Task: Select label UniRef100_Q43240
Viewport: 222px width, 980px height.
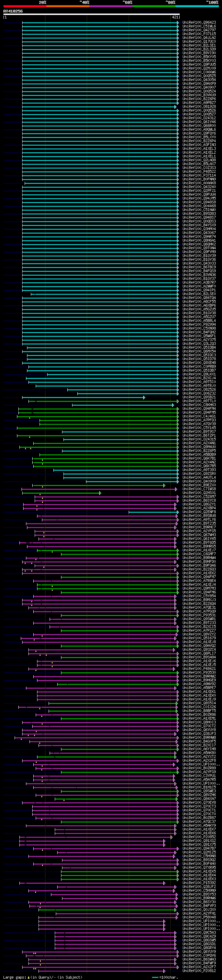Action: (x=199, y=187)
